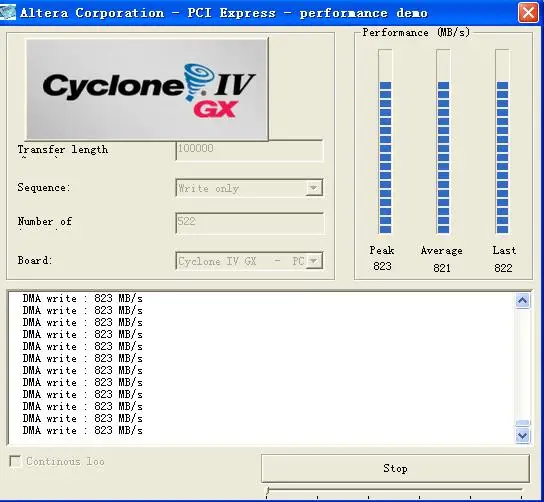Expand the Board dropdown arrow
This screenshot has height=502, width=544.
314,261
